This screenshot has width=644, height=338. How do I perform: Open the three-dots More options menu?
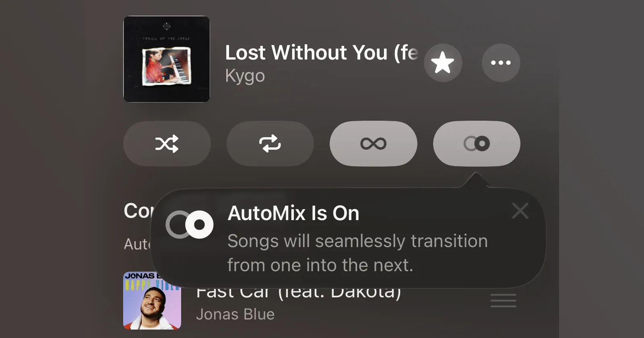coord(501,63)
